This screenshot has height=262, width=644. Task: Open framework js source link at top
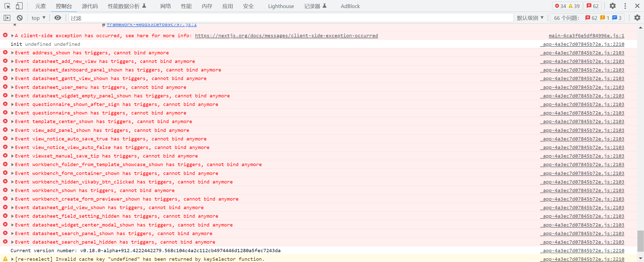(x=152, y=25)
